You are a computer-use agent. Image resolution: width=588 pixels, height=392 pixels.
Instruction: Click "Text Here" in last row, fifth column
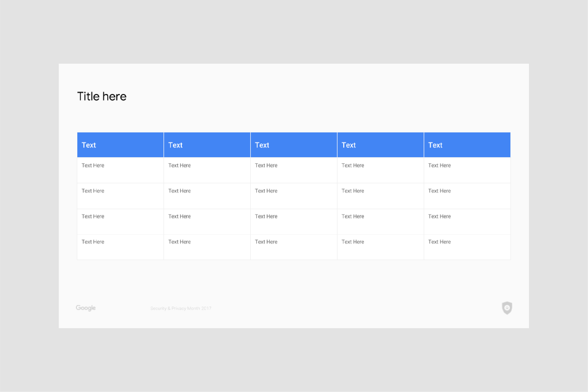pyautogui.click(x=440, y=242)
